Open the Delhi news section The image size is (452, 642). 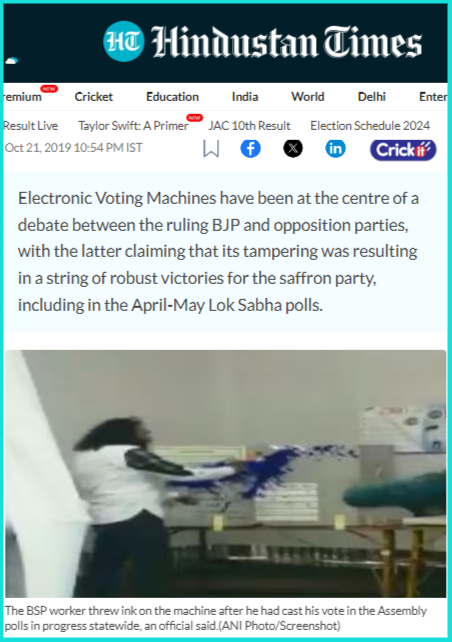click(372, 97)
